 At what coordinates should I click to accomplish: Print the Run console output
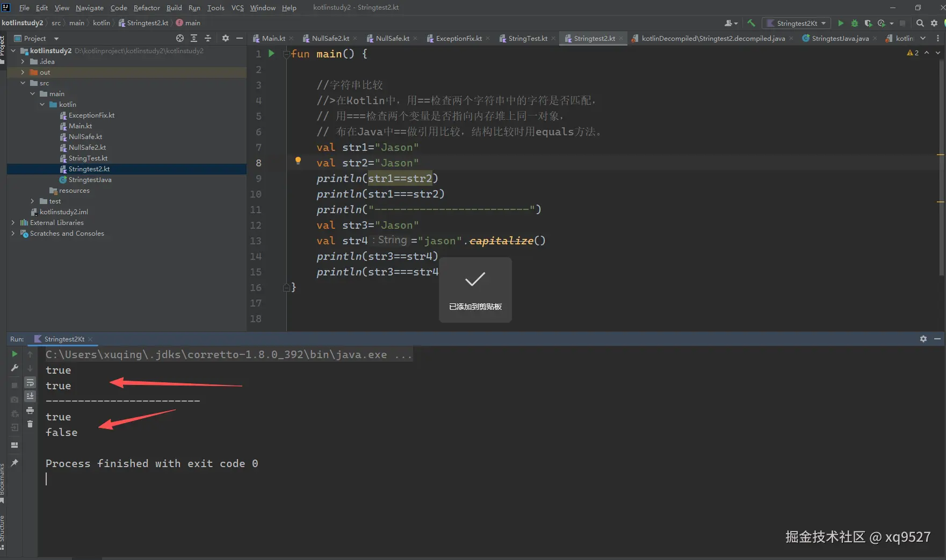point(30,411)
